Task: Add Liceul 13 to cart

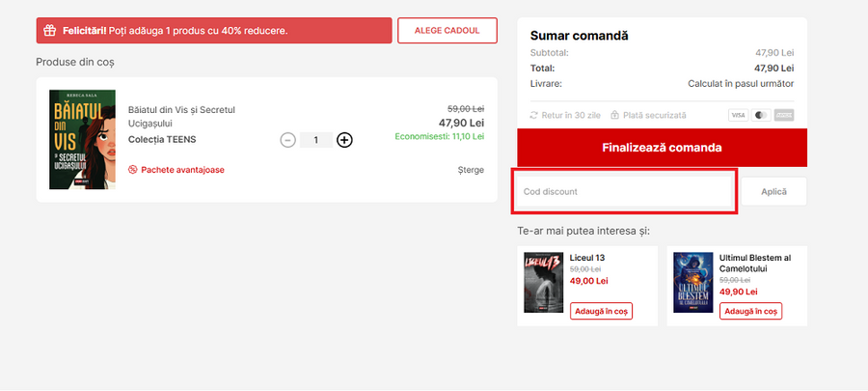Action: pos(600,311)
